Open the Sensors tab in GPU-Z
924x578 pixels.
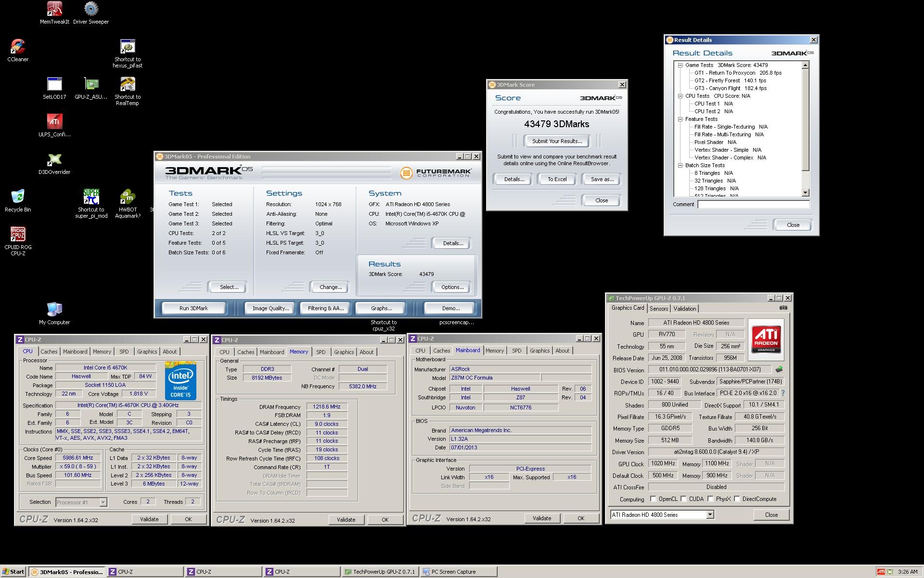(x=659, y=309)
